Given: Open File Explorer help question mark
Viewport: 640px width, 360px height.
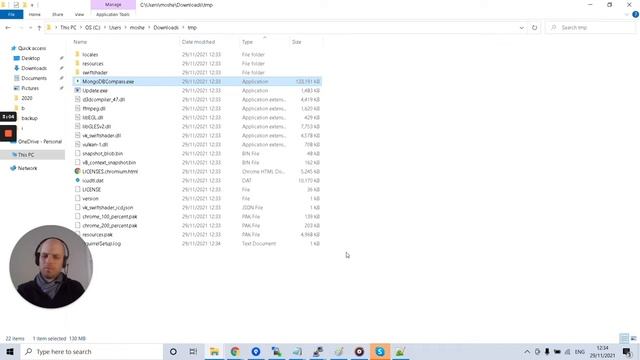Looking at the screenshot, I should click(x=635, y=14).
